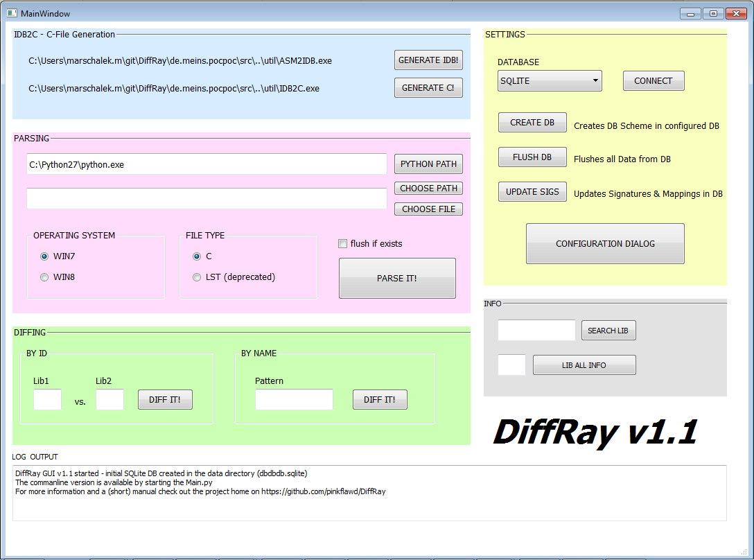
Task: Click the SEARCH LIB button
Action: click(608, 331)
